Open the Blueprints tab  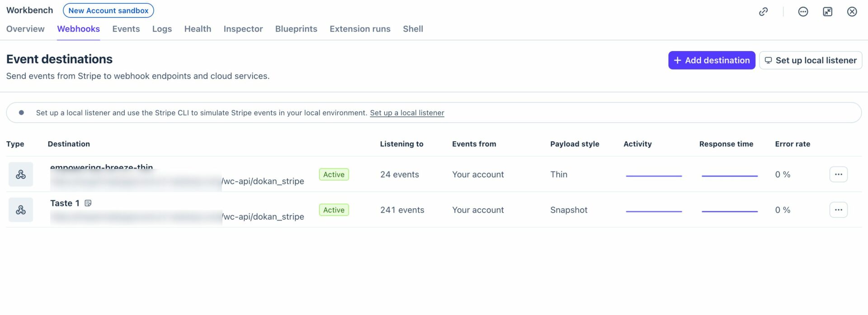click(296, 29)
